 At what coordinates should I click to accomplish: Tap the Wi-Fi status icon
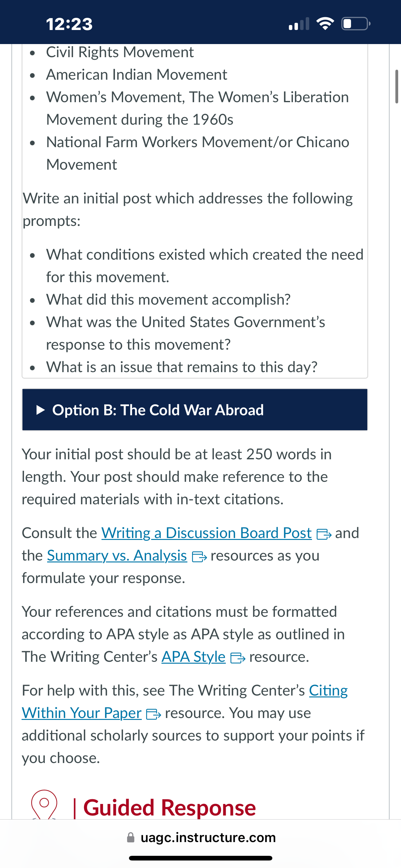[x=325, y=23]
